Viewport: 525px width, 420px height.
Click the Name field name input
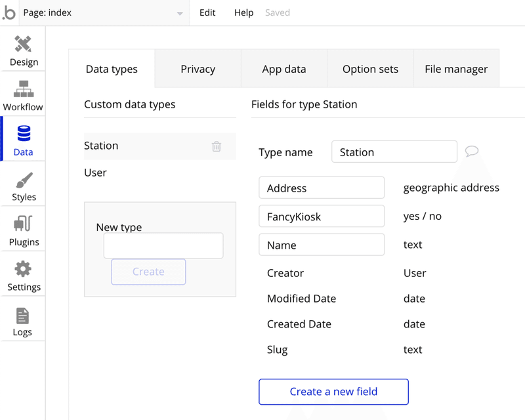322,245
